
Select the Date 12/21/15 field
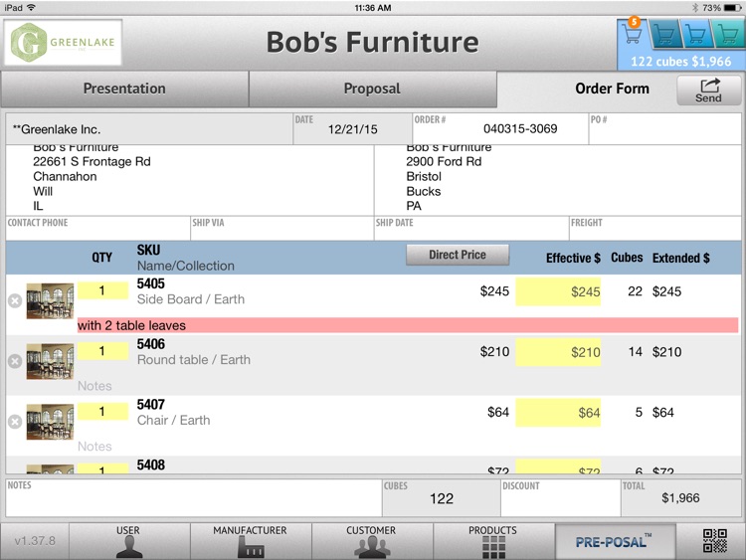pyautogui.click(x=352, y=129)
